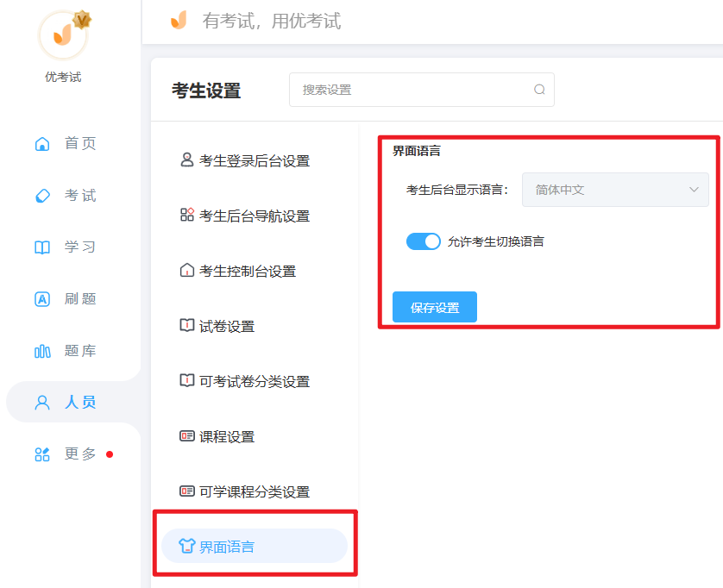The width and height of the screenshot is (723, 588).
Task: Click the chevron arrow of the language dropdown
Action: click(x=694, y=190)
